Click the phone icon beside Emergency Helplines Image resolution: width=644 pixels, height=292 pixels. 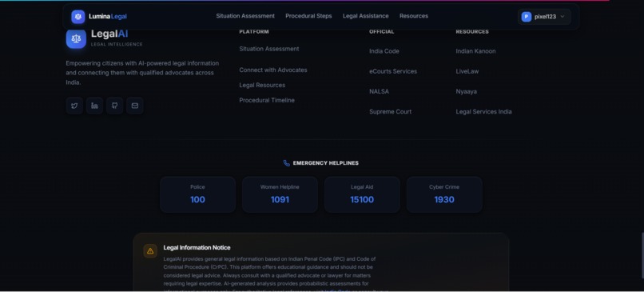tap(287, 163)
